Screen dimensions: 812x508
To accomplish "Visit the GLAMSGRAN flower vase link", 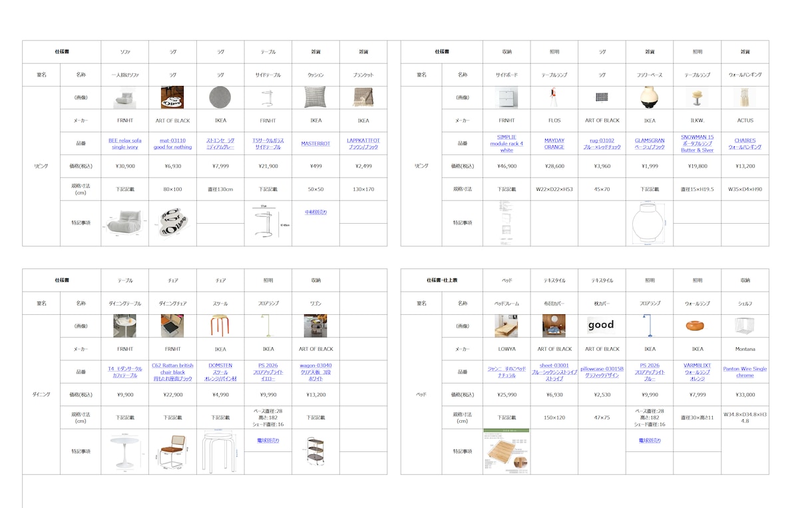I will point(650,144).
